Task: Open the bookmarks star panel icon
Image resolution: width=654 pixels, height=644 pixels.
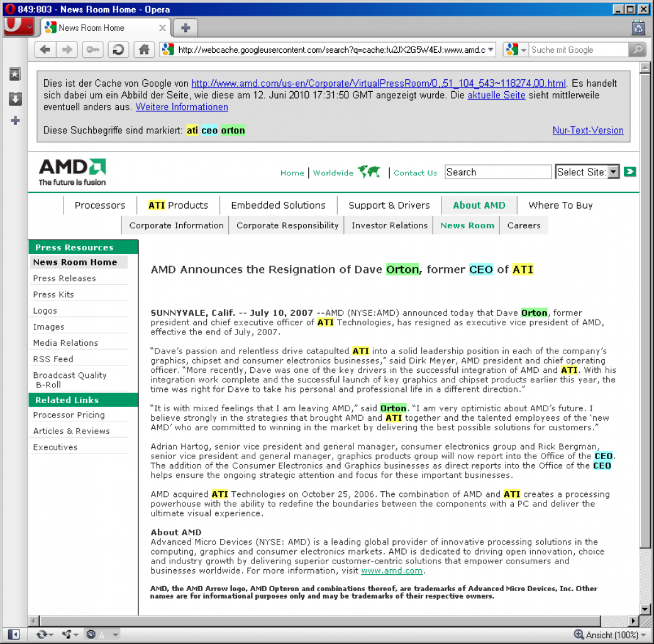Action: pyautogui.click(x=15, y=75)
